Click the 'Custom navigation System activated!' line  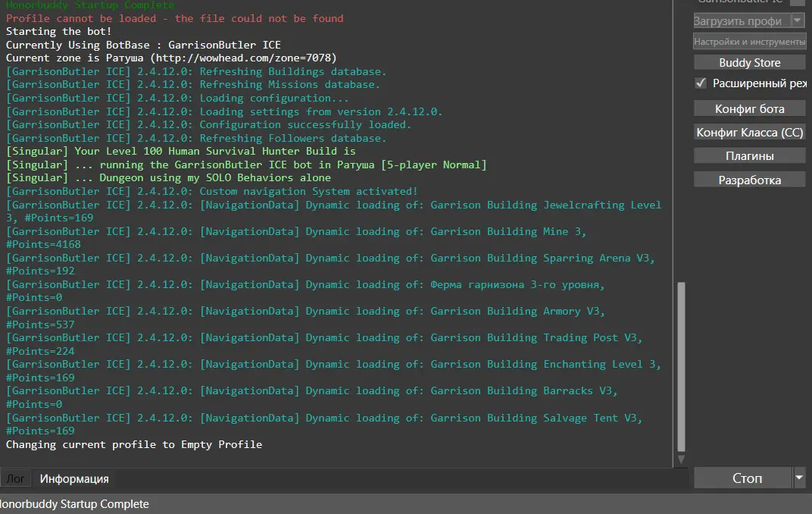tap(212, 191)
